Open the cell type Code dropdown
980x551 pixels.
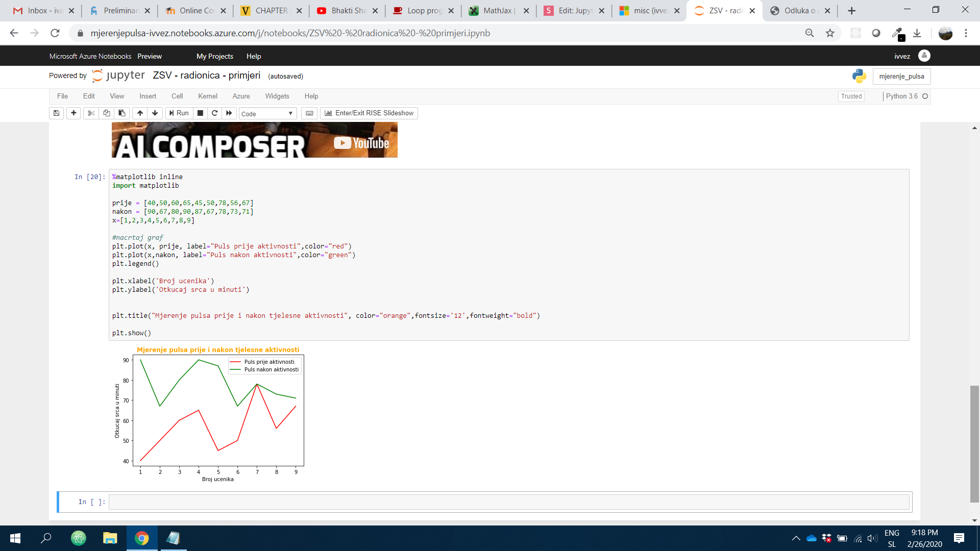click(267, 114)
